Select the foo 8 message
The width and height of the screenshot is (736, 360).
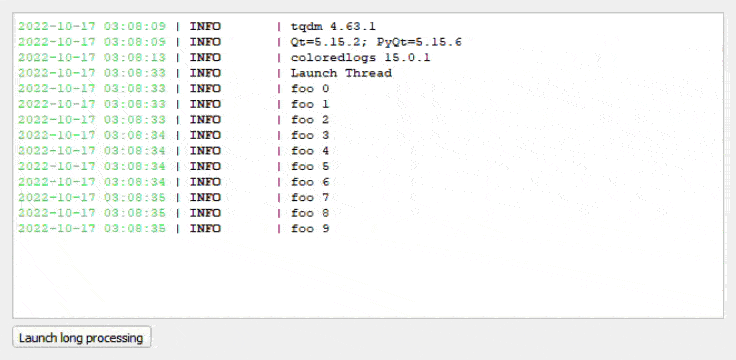[x=310, y=213]
